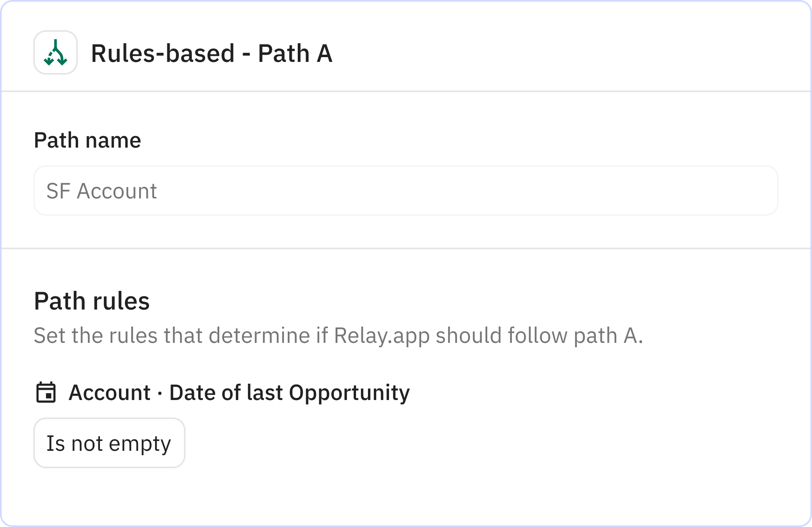Open the operator chooser showing Is not empty
The width and height of the screenshot is (812, 527).
point(109,442)
